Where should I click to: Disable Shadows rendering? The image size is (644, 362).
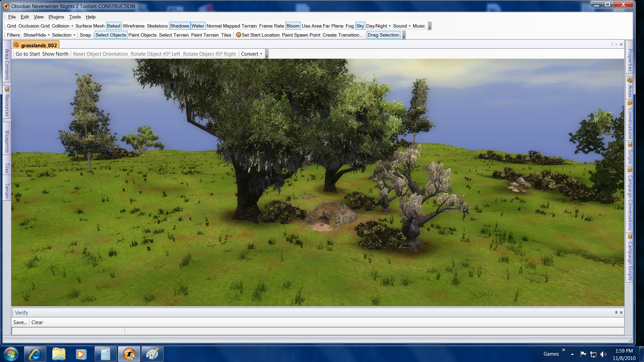point(179,26)
